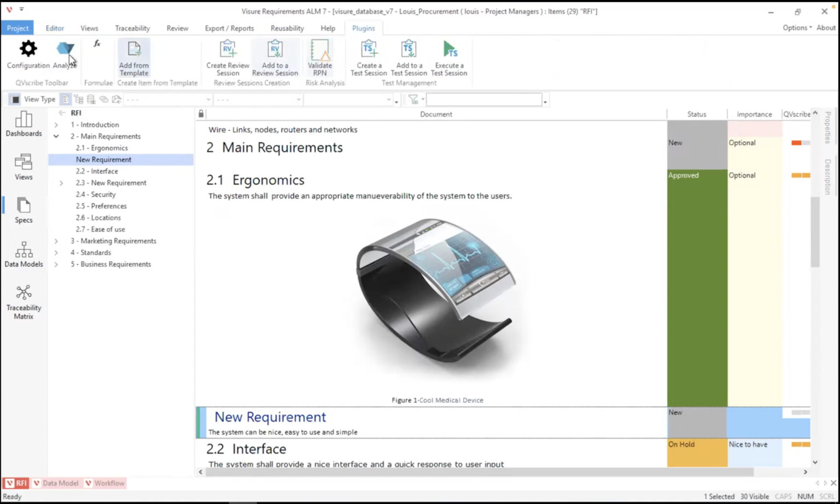Open the Reusability menu
The height and width of the screenshot is (504, 840).
pos(287,28)
